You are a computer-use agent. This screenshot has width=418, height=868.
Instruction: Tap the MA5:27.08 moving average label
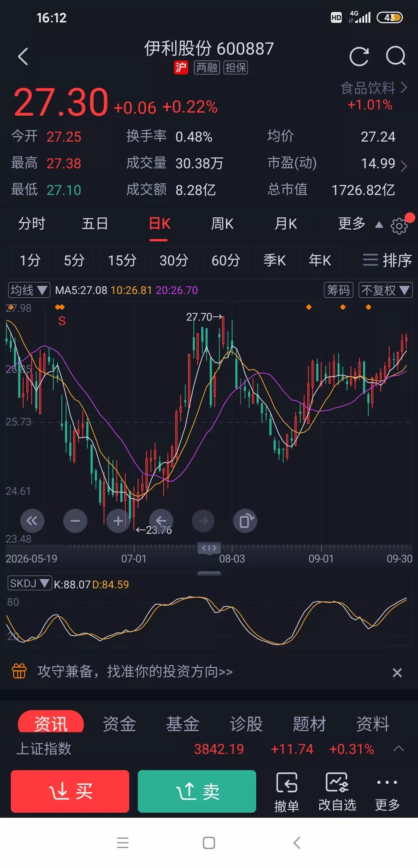(81, 290)
